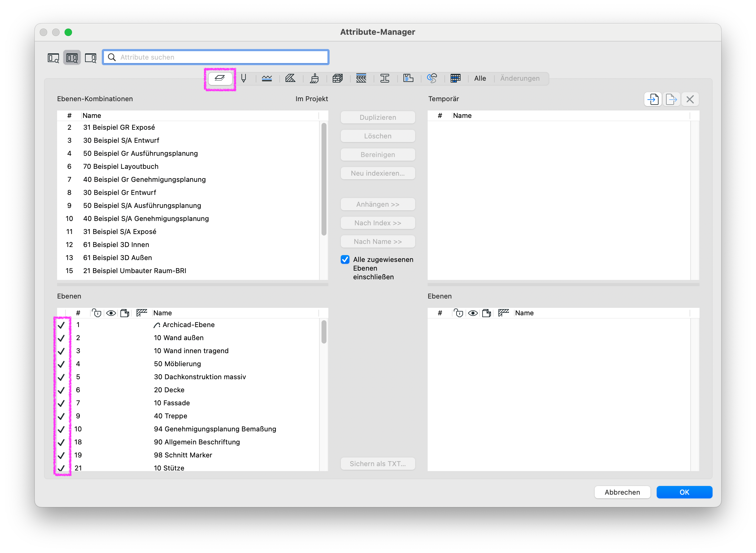The image size is (756, 553).
Task: Open the Zone categories tab
Action: pyautogui.click(x=408, y=78)
